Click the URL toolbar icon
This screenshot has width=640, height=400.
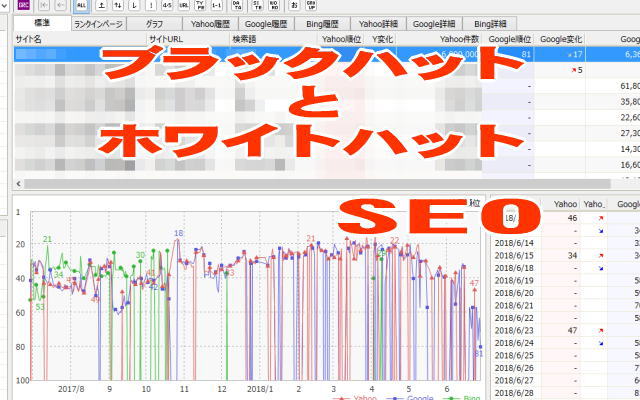[x=184, y=5]
